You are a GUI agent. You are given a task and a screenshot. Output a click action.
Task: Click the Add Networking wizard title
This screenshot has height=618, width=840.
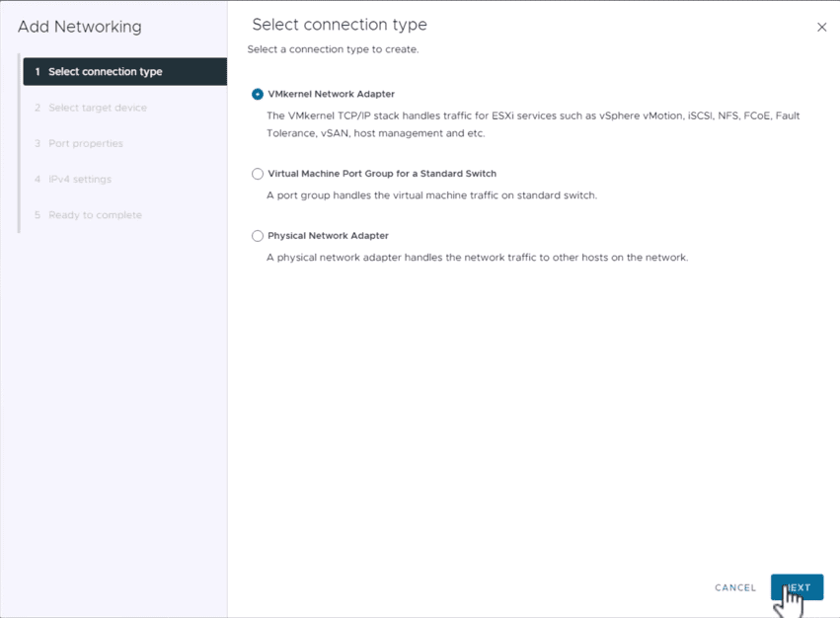pos(79,27)
